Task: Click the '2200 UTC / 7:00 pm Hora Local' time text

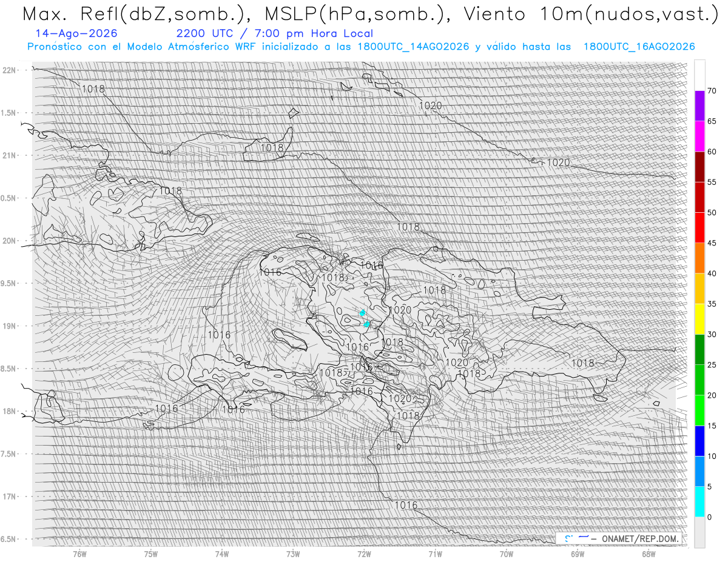Action: 274,34
